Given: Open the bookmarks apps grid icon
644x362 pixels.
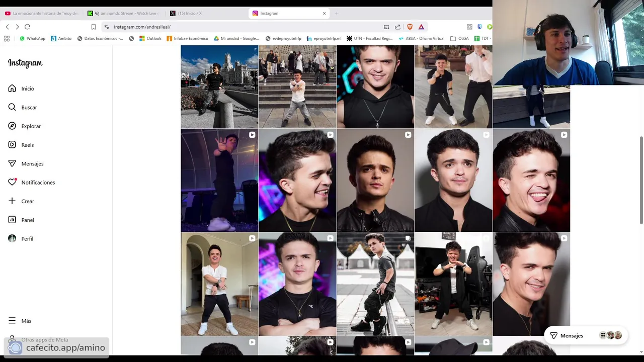Looking at the screenshot, I should (7, 38).
